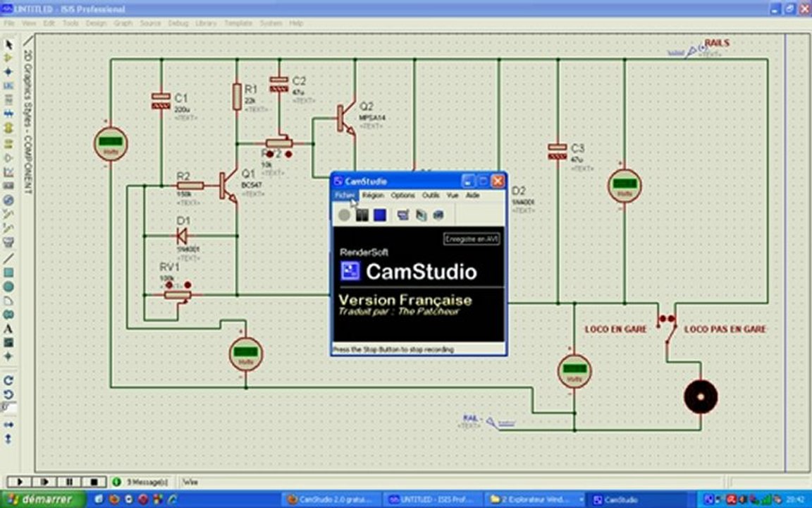Select the Q2 MPSA14 transistor
Image resolution: width=812 pixels, height=508 pixels.
(347, 119)
